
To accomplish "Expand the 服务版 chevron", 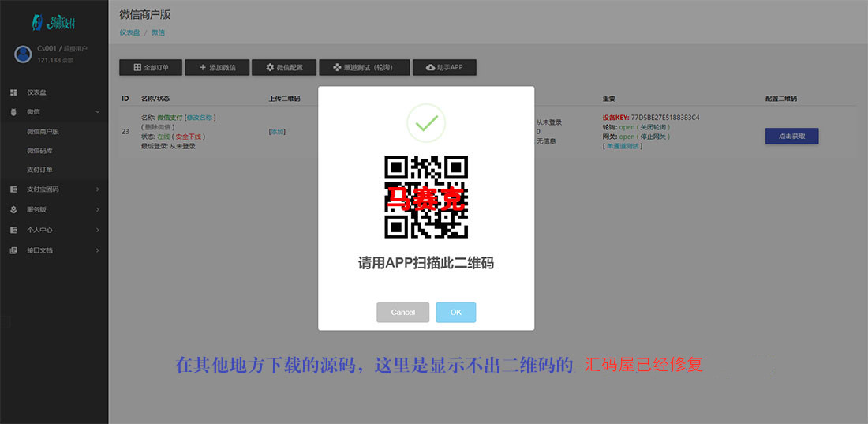I will click(98, 209).
